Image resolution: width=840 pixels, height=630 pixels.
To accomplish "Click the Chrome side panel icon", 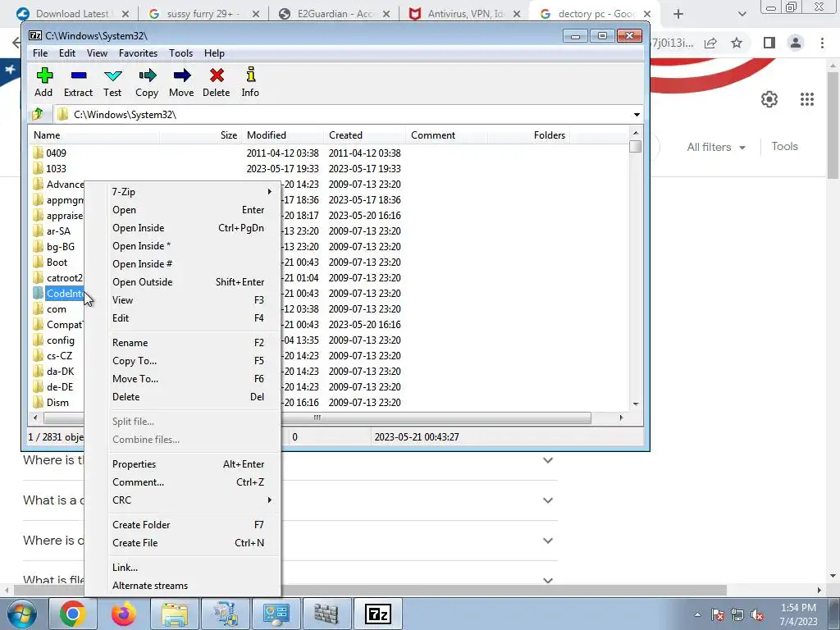I will [769, 43].
